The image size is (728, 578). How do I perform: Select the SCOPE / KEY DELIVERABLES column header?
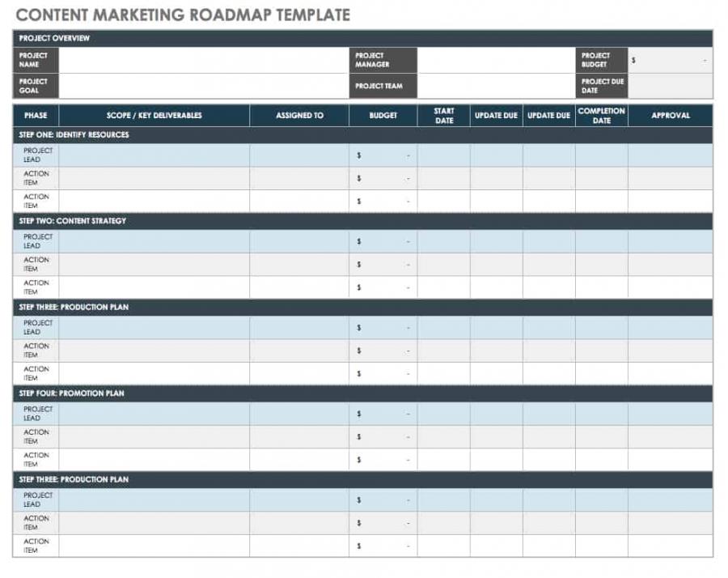pos(154,115)
